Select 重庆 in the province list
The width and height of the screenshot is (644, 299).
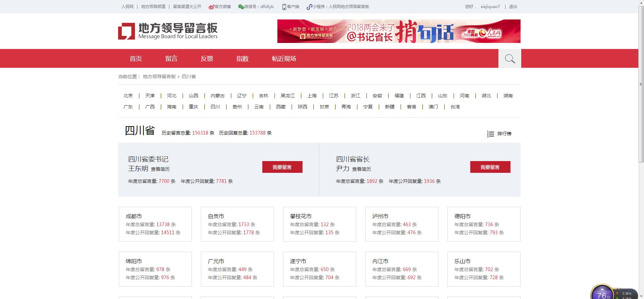pos(193,107)
